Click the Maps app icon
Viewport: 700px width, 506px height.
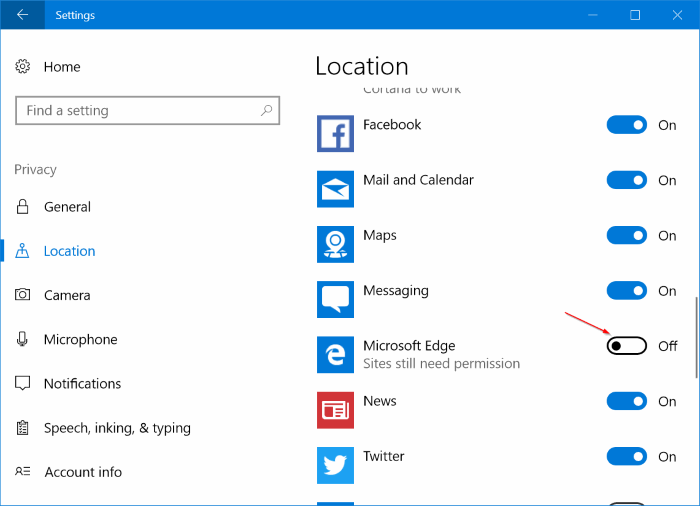coord(335,244)
